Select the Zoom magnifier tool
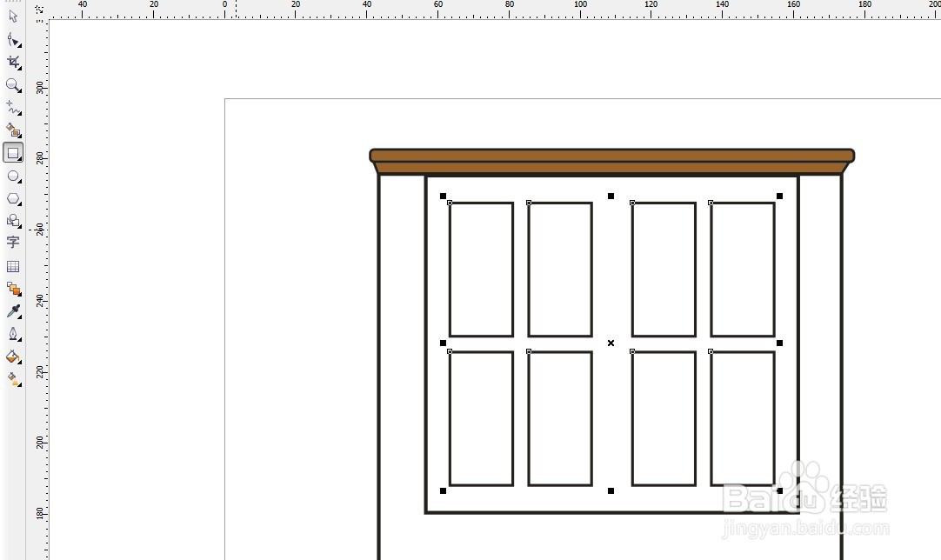This screenshot has height=560, width=941. pos(13,85)
